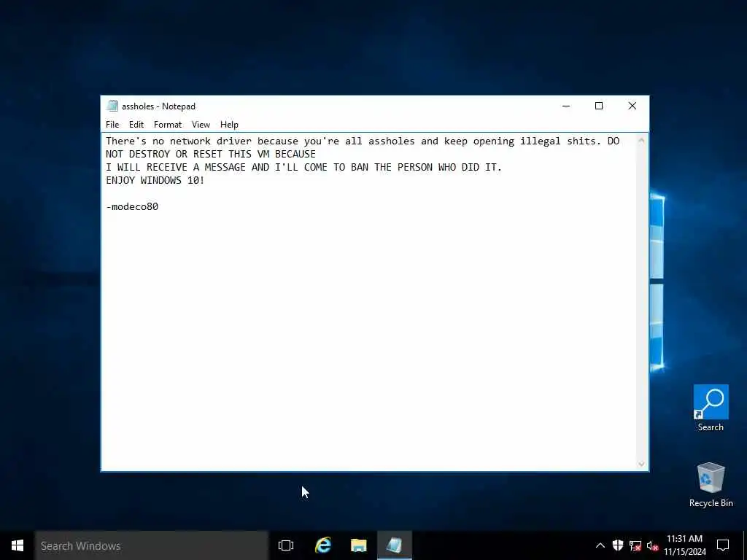This screenshot has width=747, height=560.
Task: Show hidden system tray icons
Action: pos(600,545)
